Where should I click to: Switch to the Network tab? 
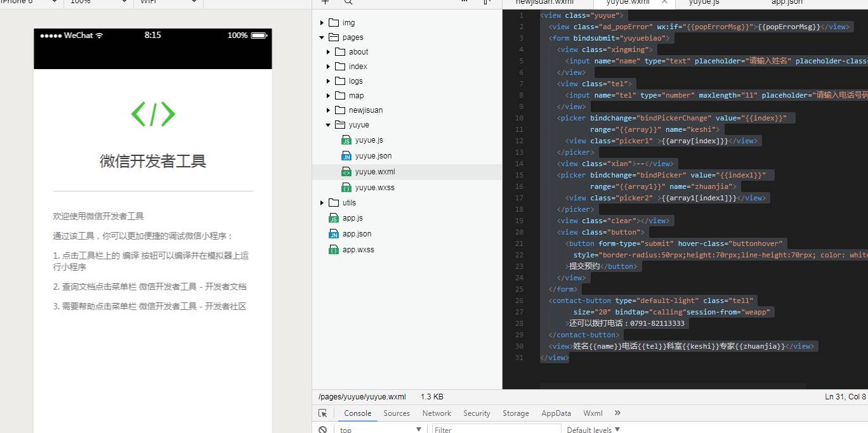pos(437,413)
